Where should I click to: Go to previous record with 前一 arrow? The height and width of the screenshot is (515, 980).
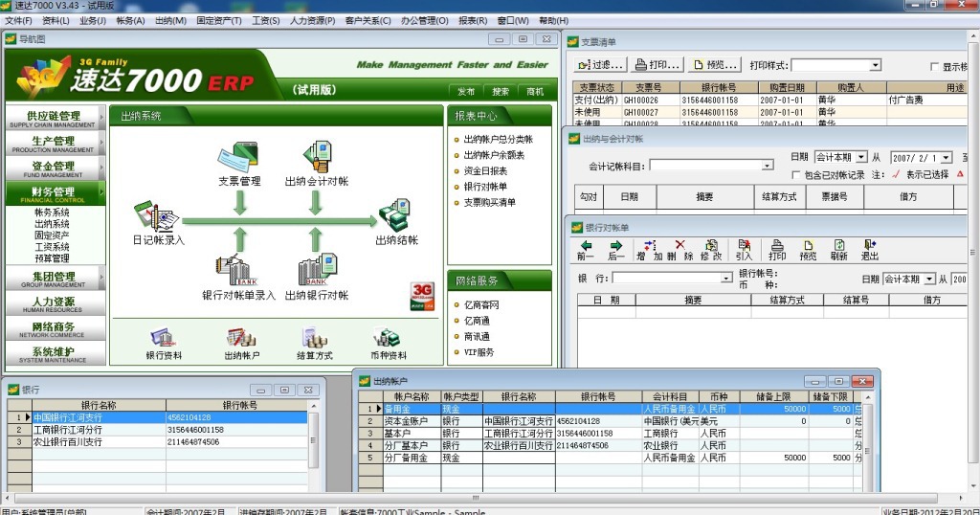click(x=586, y=250)
